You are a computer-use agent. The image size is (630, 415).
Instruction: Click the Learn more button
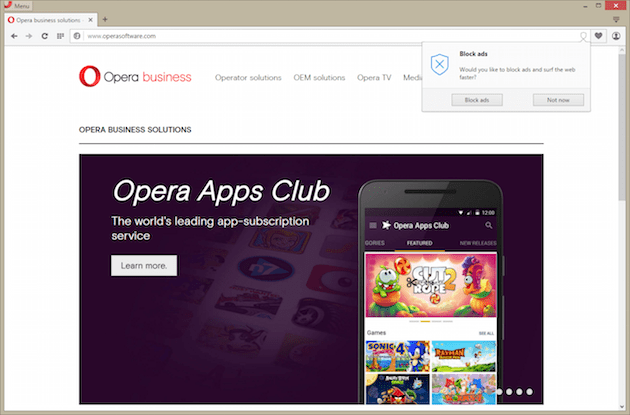point(144,266)
